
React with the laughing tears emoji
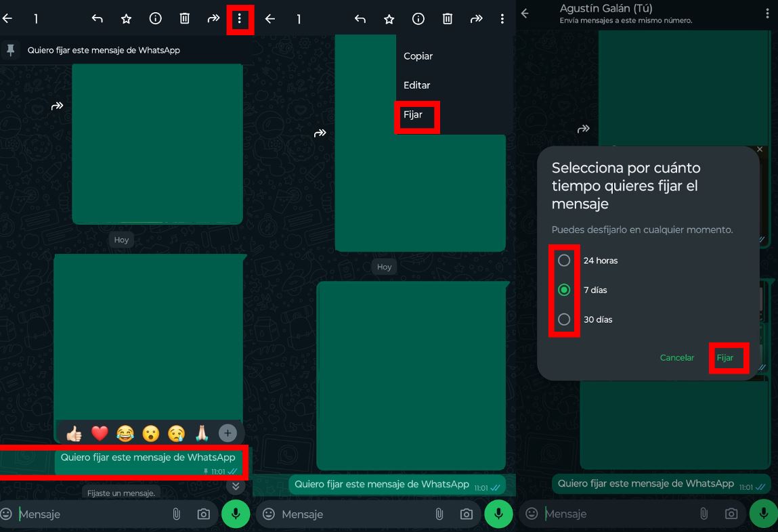125,433
